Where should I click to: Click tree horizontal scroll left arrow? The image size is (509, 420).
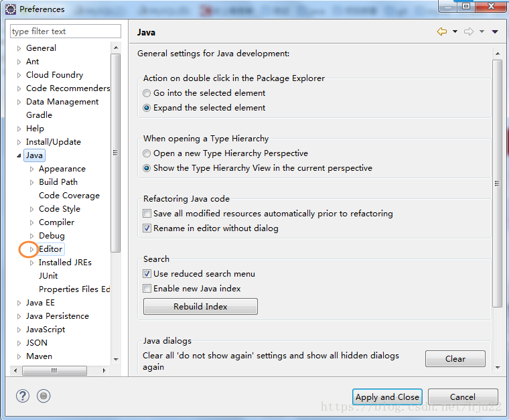click(15, 370)
